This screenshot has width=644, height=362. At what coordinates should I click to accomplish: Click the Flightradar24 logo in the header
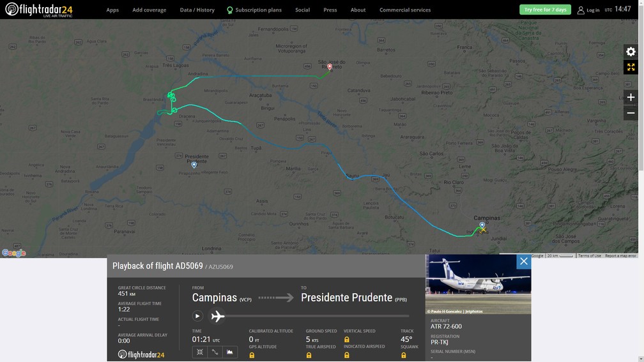tap(38, 10)
